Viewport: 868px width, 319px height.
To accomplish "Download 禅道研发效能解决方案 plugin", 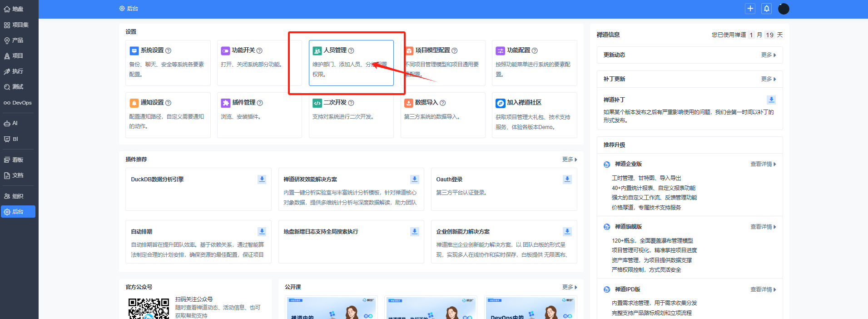I will point(415,179).
